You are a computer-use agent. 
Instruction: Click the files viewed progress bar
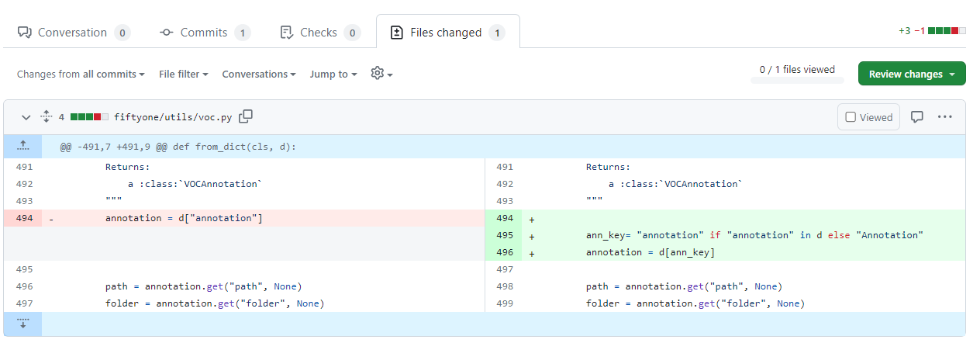pyautogui.click(x=796, y=80)
